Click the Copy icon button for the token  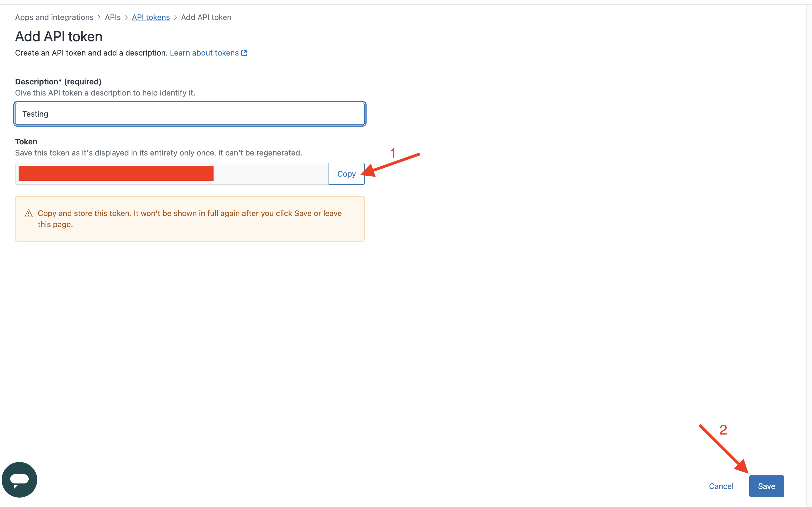point(346,174)
